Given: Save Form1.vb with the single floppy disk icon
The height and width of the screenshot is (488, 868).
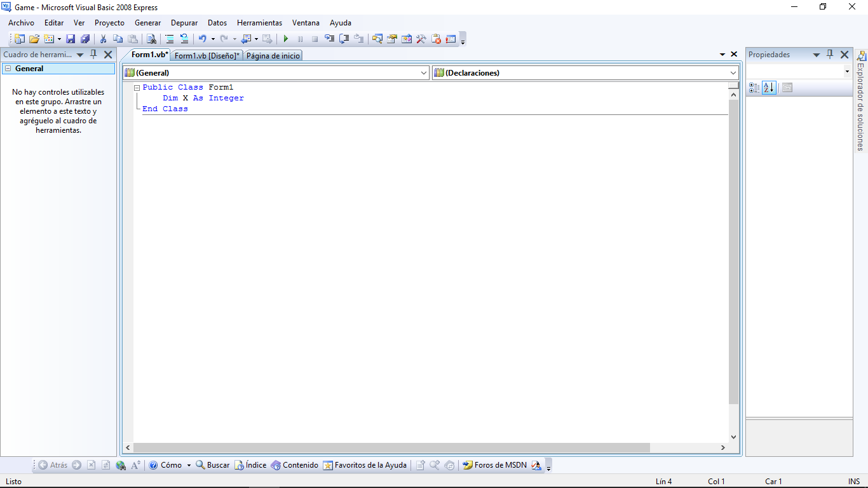Looking at the screenshot, I should (x=71, y=39).
